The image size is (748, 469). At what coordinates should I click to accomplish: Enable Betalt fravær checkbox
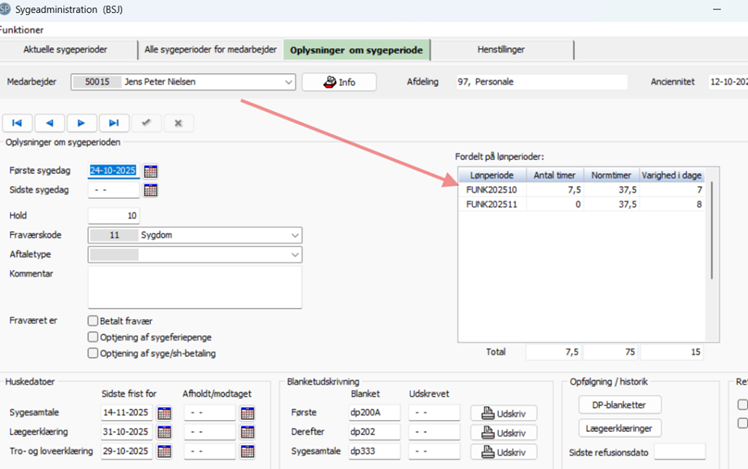tap(93, 321)
